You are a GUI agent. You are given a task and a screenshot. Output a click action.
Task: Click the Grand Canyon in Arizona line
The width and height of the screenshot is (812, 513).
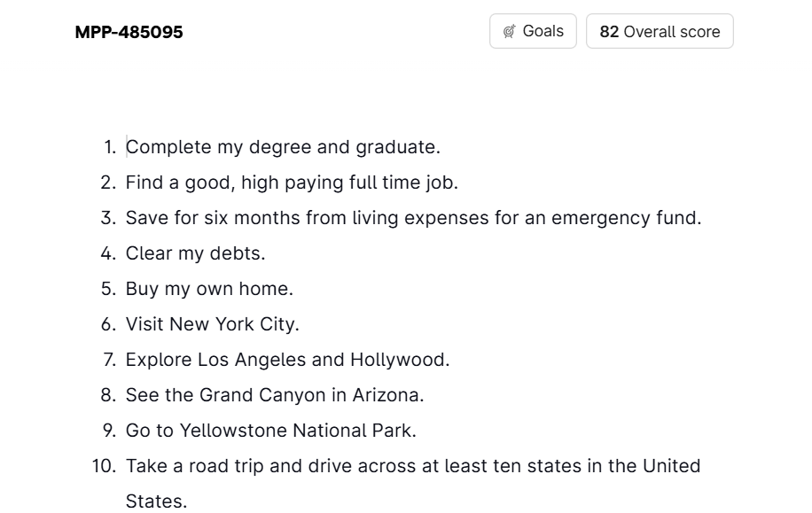275,395
